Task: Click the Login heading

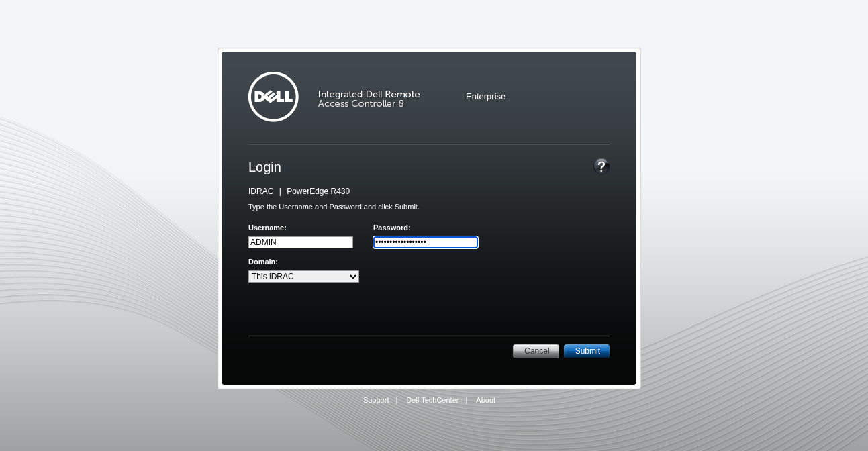Action: tap(264, 167)
